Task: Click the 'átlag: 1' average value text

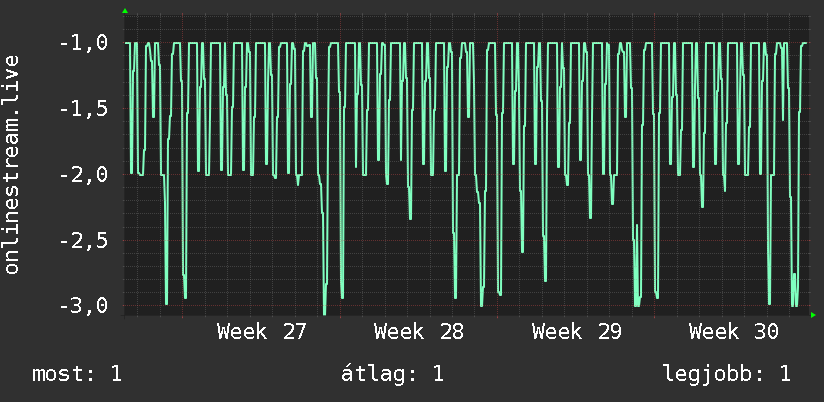Action: click(x=392, y=374)
